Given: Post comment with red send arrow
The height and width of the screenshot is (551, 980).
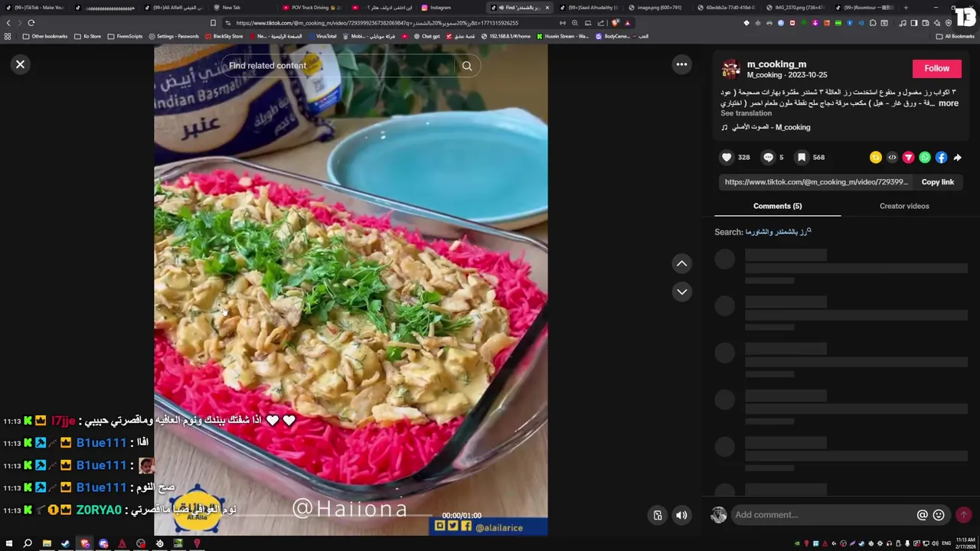Looking at the screenshot, I should point(963,515).
